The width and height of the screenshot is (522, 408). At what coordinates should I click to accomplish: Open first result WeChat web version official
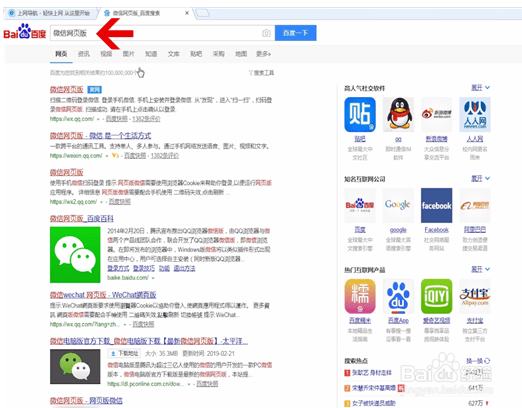[67, 89]
